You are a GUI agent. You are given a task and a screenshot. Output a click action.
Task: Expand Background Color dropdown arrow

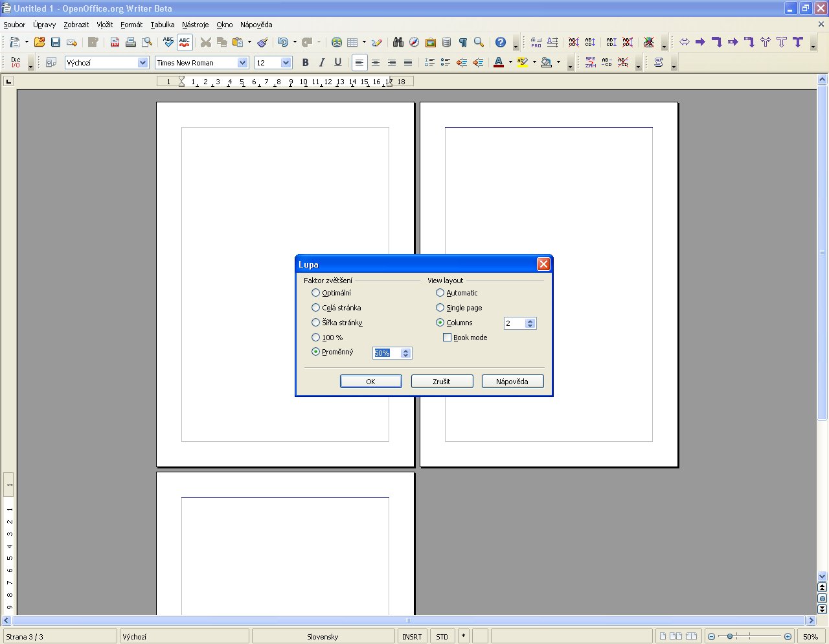pyautogui.click(x=558, y=62)
